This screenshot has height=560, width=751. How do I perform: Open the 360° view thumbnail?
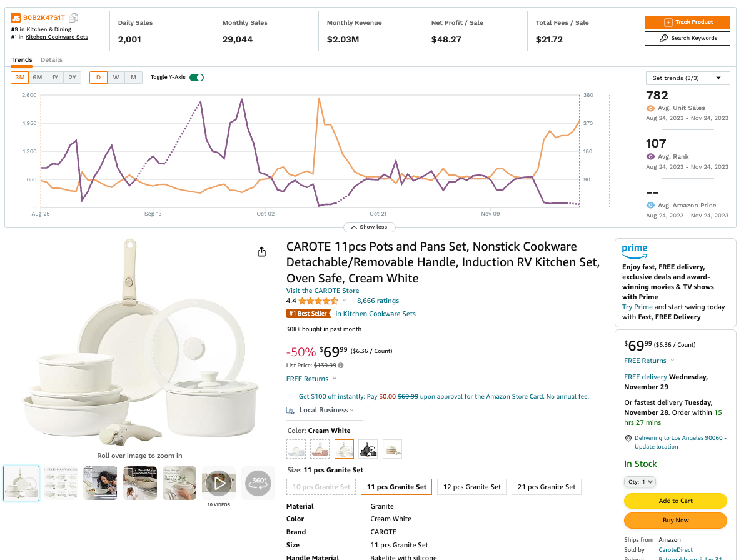tap(258, 483)
